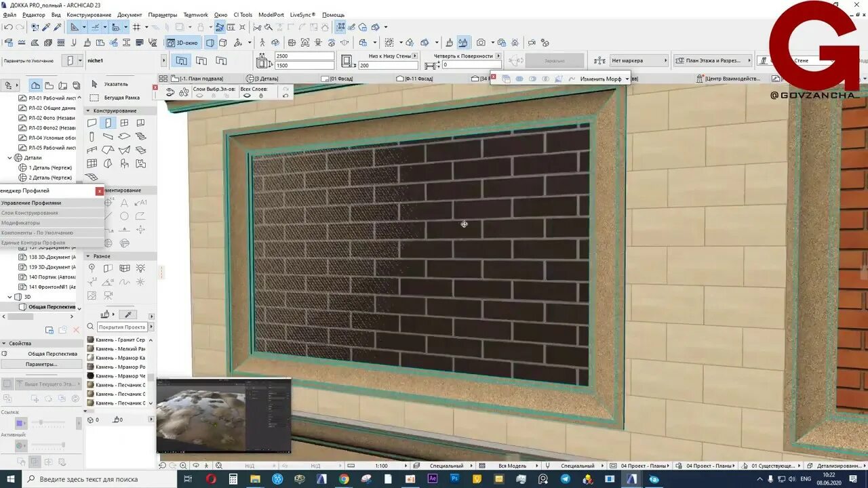Open Telegram from the Windows taskbar
The width and height of the screenshot is (868, 488).
[566, 479]
